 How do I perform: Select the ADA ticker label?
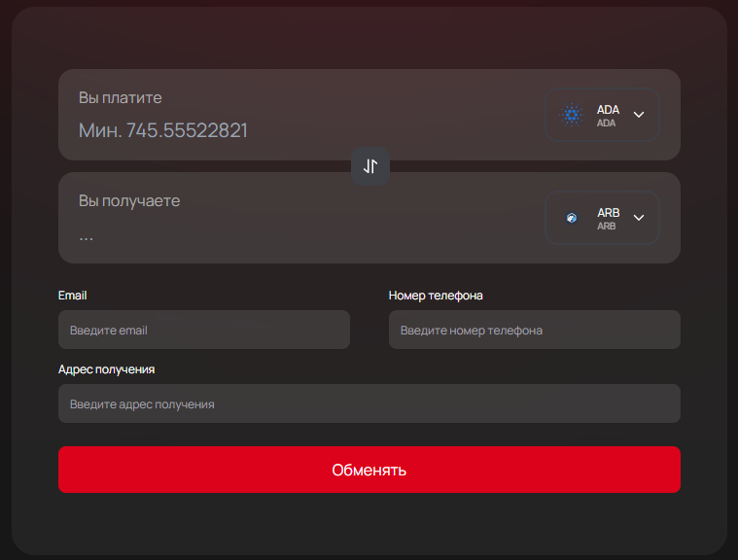click(608, 110)
